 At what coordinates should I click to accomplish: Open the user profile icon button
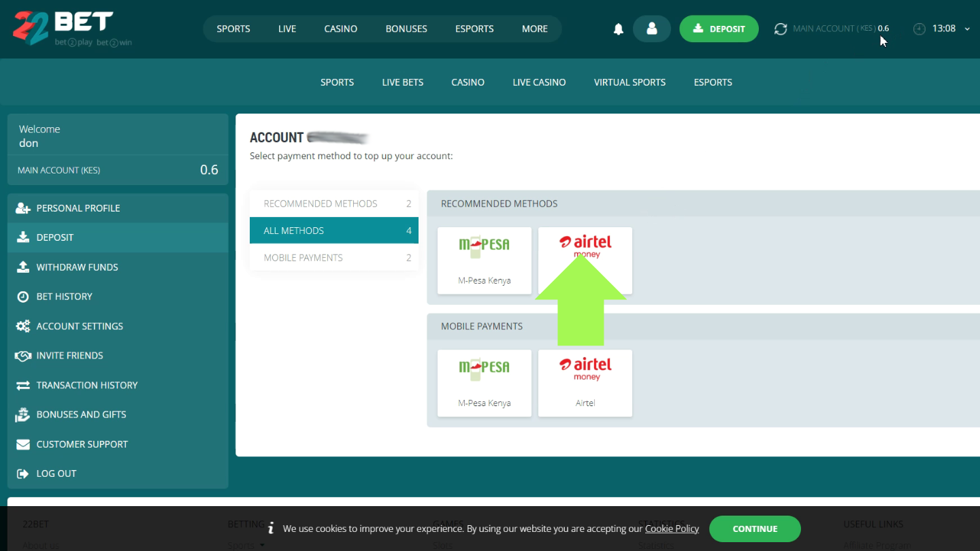(x=651, y=29)
